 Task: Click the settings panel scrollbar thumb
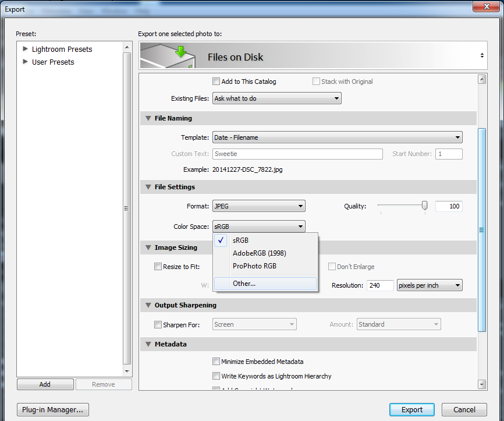pos(481,230)
